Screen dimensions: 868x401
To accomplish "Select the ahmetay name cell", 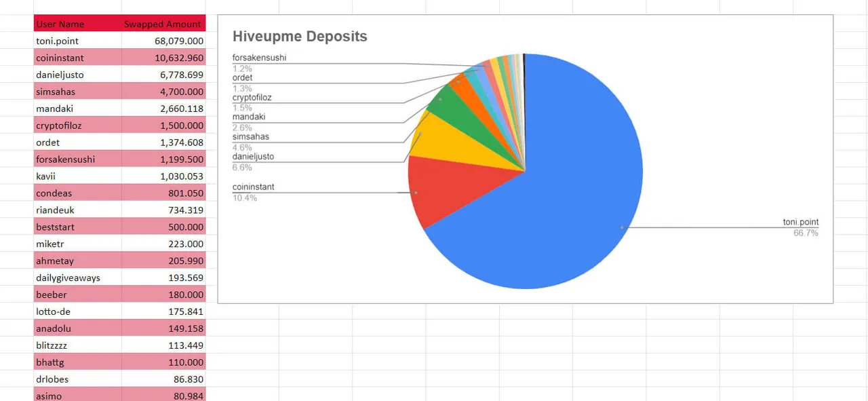I will pyautogui.click(x=78, y=261).
